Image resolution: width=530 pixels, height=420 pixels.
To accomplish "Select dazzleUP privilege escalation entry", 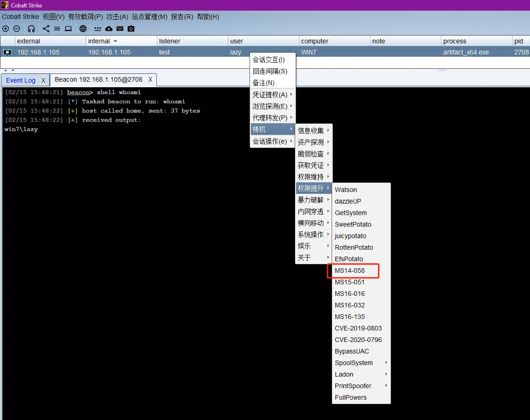I will coord(361,201).
